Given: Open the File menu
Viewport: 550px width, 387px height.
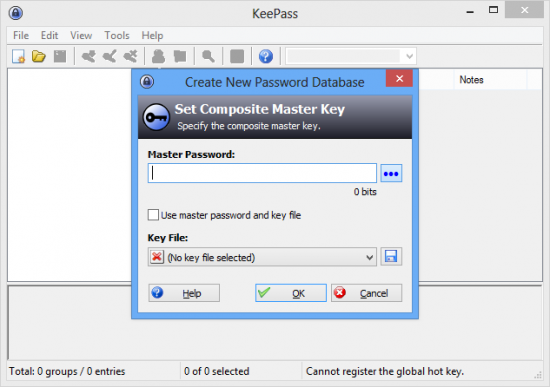Looking at the screenshot, I should (x=21, y=35).
